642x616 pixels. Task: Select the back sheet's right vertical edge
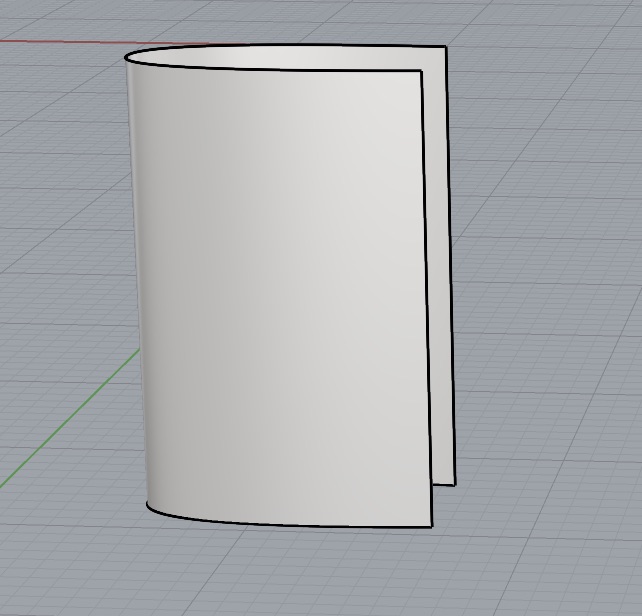coord(450,270)
